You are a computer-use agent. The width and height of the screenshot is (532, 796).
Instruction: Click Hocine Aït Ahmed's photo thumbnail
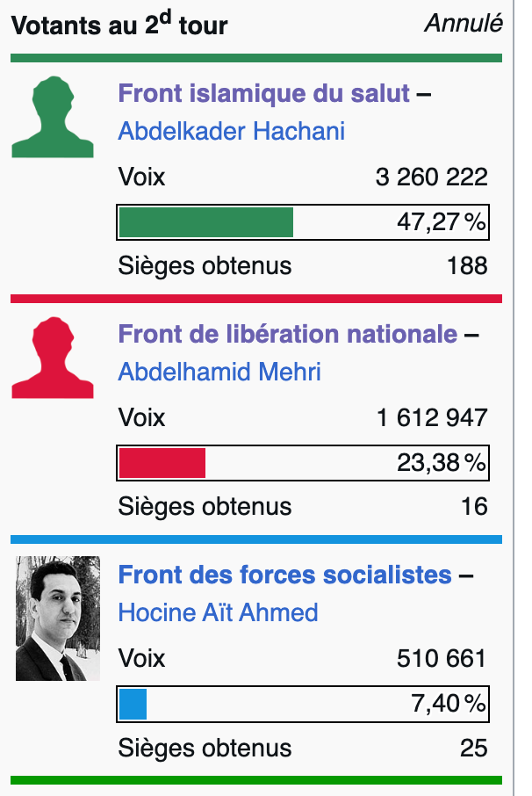[x=58, y=619]
